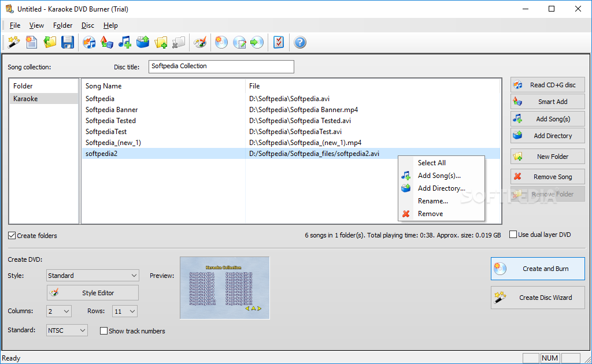Open the Rows dropdown

[x=125, y=311]
